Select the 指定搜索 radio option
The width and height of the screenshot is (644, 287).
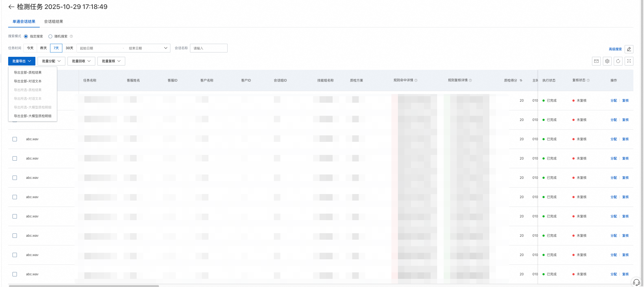[26, 36]
